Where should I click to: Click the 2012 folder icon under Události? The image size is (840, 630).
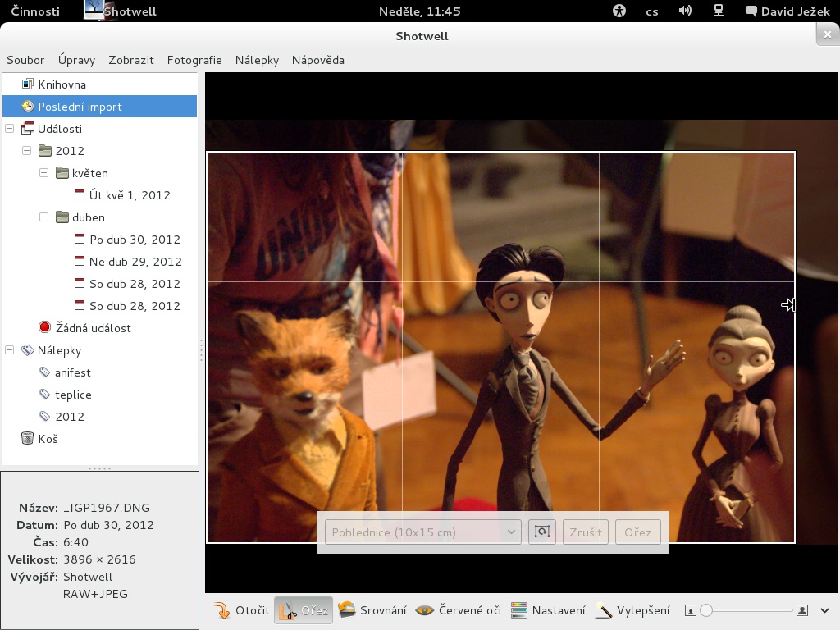(46, 151)
